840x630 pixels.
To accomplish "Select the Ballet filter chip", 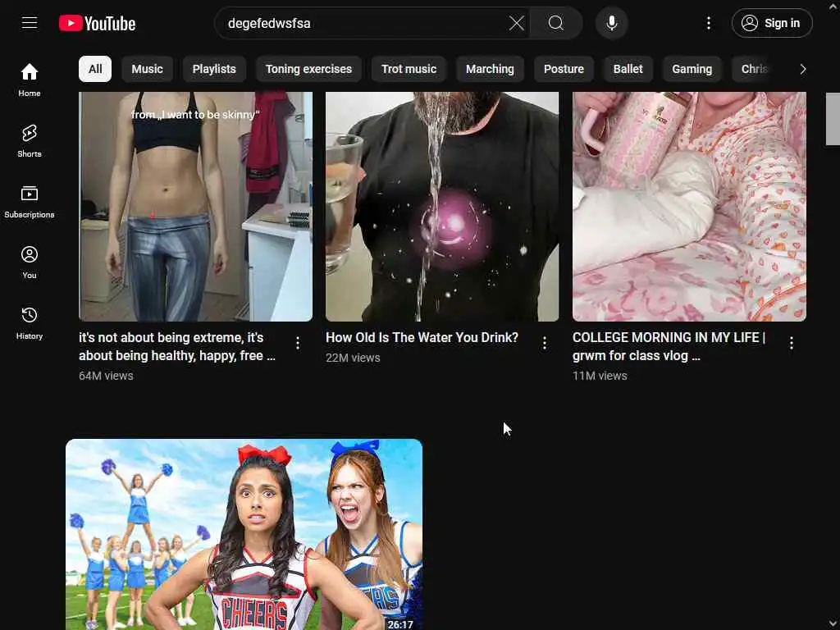I will coord(628,69).
